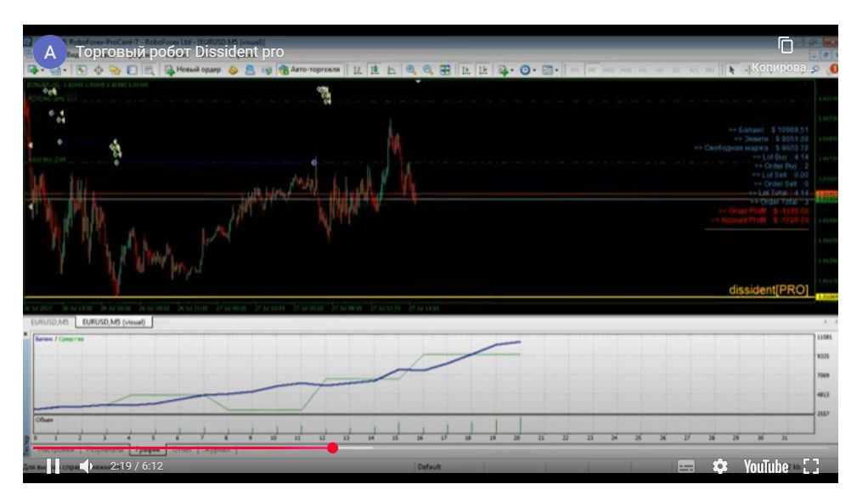Screen dimensions: 868x501
Task: Click the channel avatar with letter A
Action: (50, 52)
